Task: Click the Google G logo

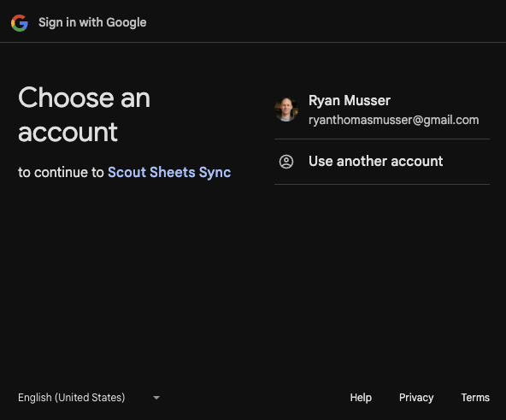Action: [x=20, y=23]
